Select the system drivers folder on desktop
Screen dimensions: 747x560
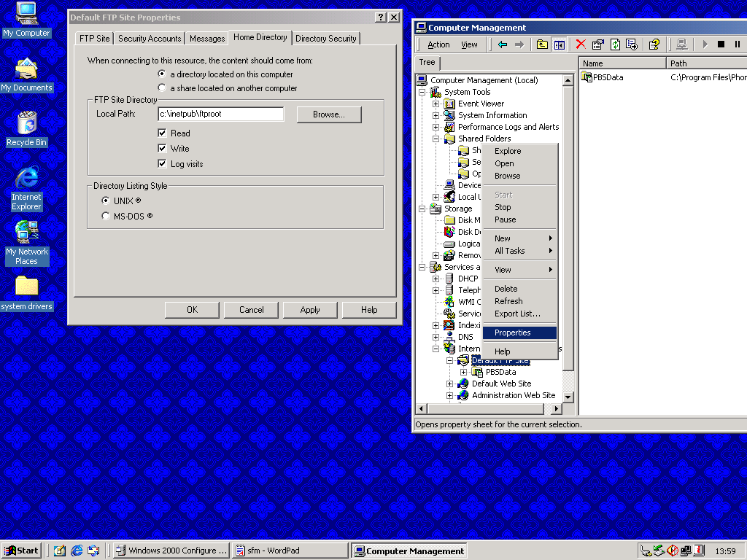[27, 293]
